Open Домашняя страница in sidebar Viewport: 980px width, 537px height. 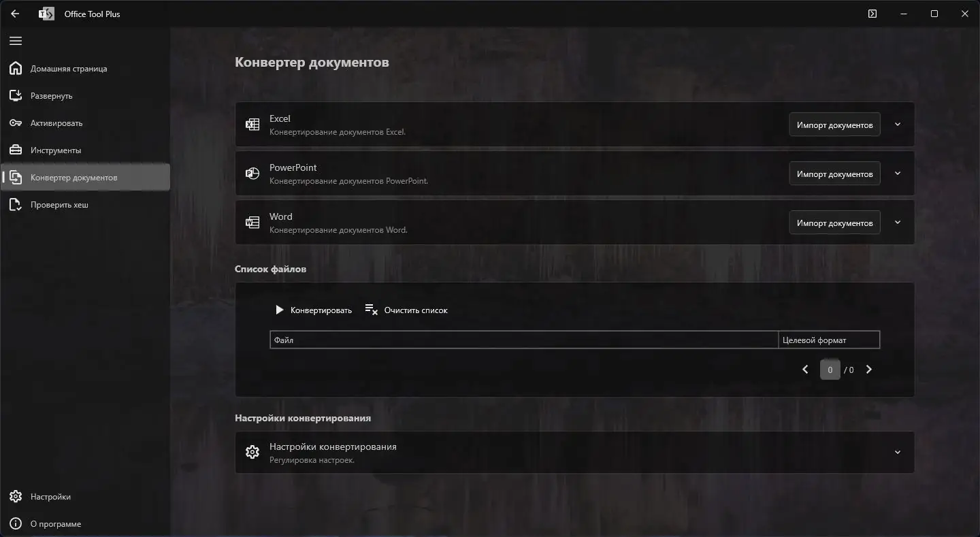point(85,69)
